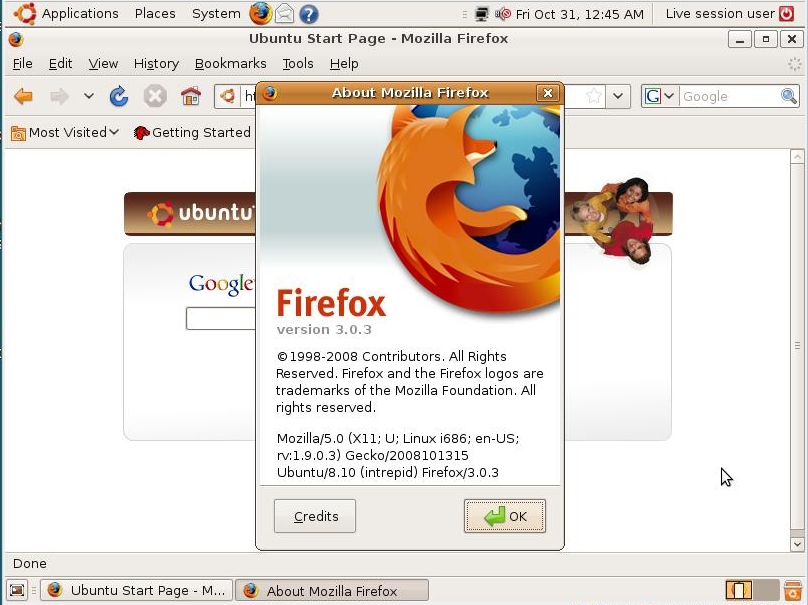Click the Firefox loading throbber icon
The width and height of the screenshot is (808, 605).
[x=795, y=64]
